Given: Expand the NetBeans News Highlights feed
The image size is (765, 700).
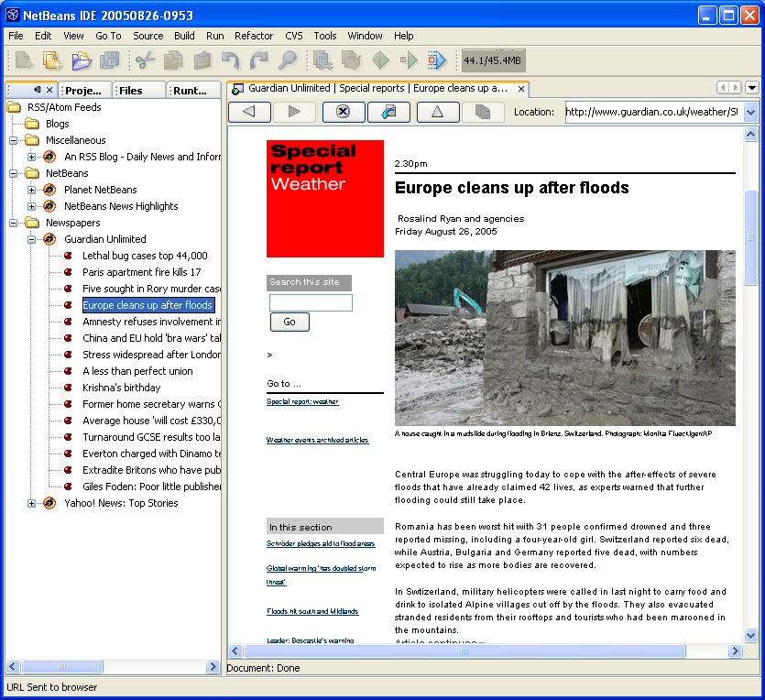Looking at the screenshot, I should [x=32, y=206].
